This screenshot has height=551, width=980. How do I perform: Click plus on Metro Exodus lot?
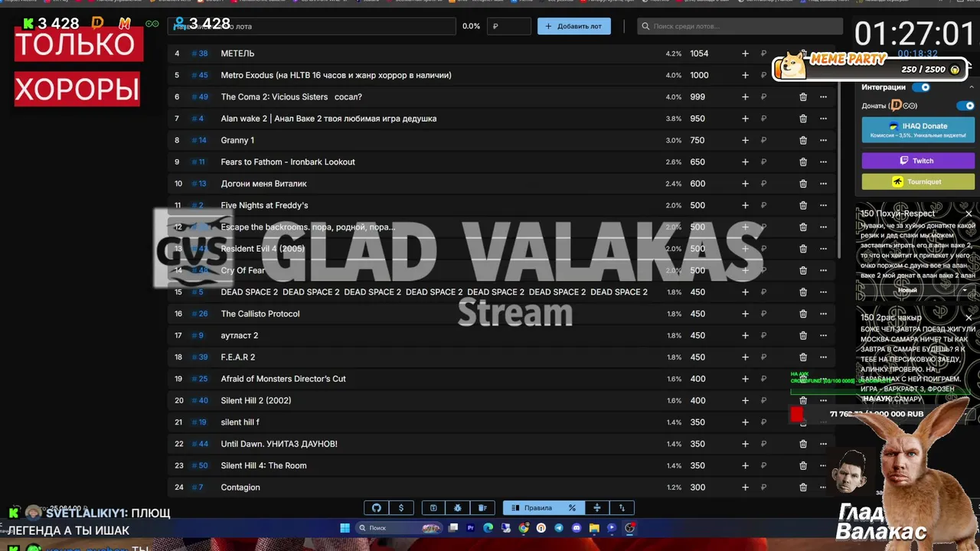coord(745,75)
